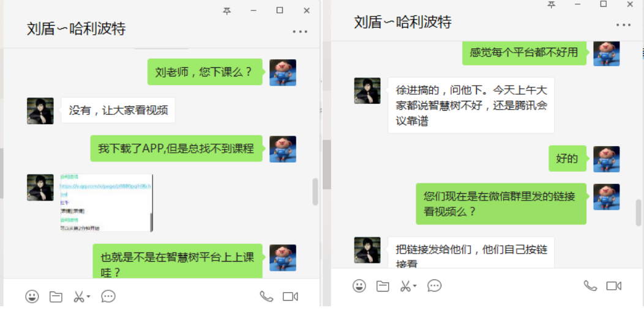Open send file folder in left chat
The height and width of the screenshot is (313, 644).
tap(56, 296)
